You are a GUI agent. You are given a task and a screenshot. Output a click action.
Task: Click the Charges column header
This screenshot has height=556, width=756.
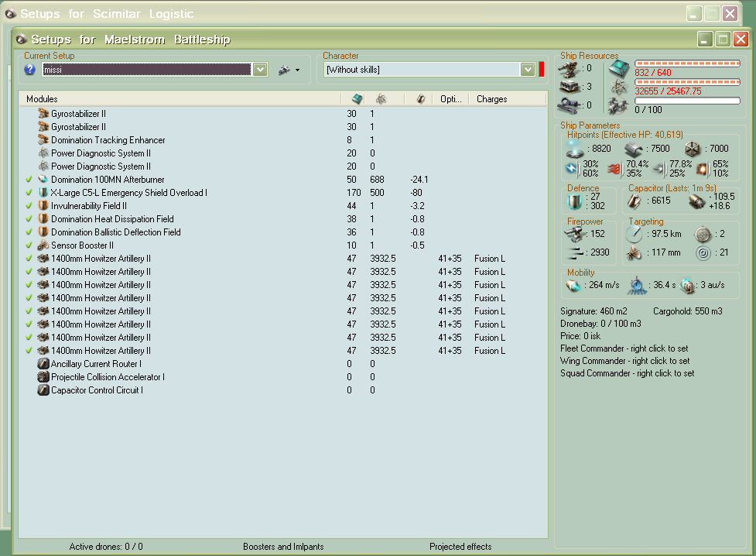[507, 99]
